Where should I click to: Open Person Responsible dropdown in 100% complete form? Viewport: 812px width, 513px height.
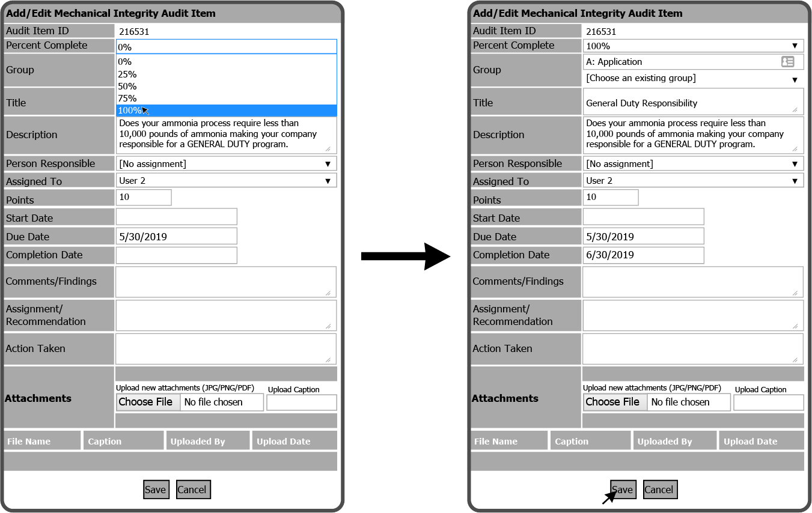[x=693, y=164]
